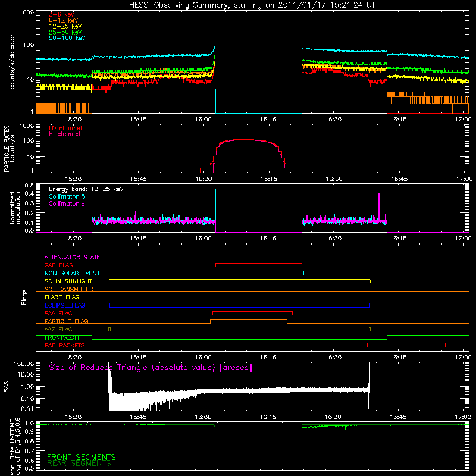Viewport: 476px width, 476px height.
Task: Click the 15:30 tick label under the counts plot
Action: point(73,120)
